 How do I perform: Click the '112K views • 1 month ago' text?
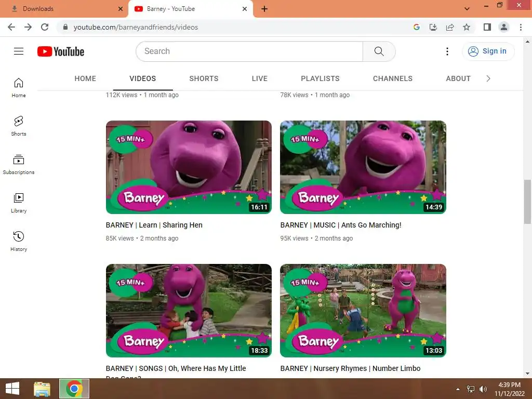[142, 95]
